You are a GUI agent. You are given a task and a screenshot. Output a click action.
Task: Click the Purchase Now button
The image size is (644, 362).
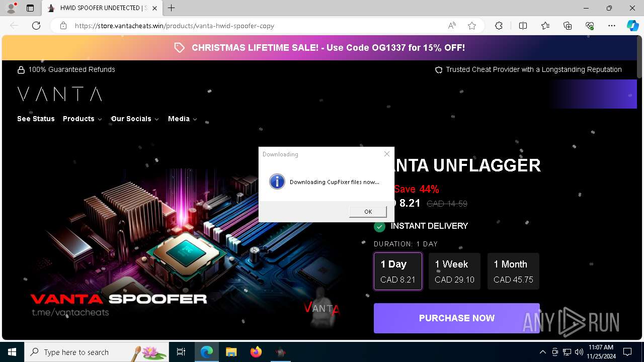457,318
